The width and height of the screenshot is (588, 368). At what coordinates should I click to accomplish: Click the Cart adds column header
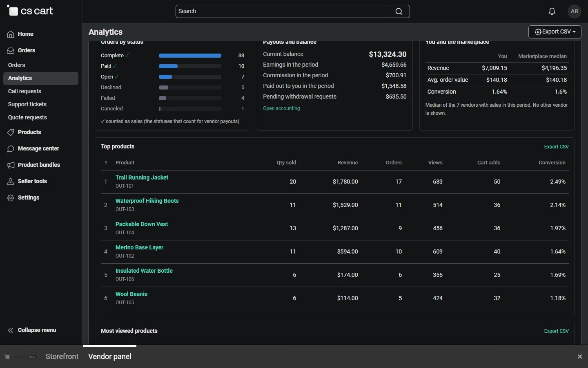489,163
